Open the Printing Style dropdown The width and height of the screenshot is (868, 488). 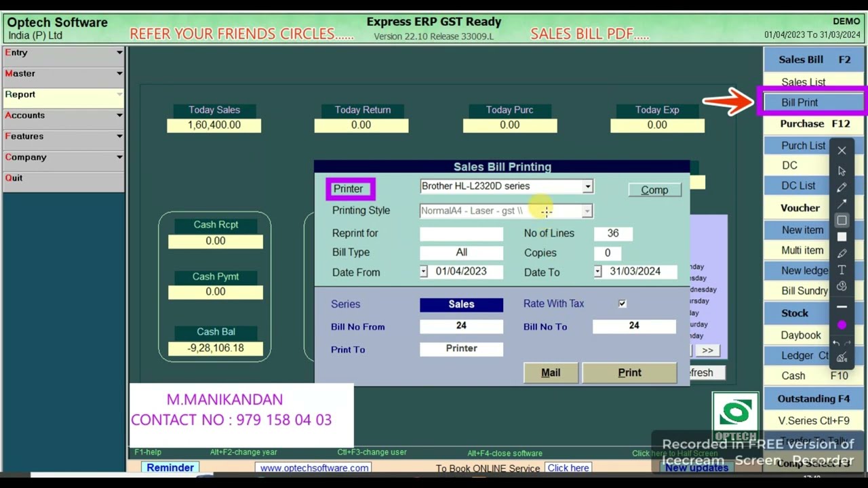587,211
